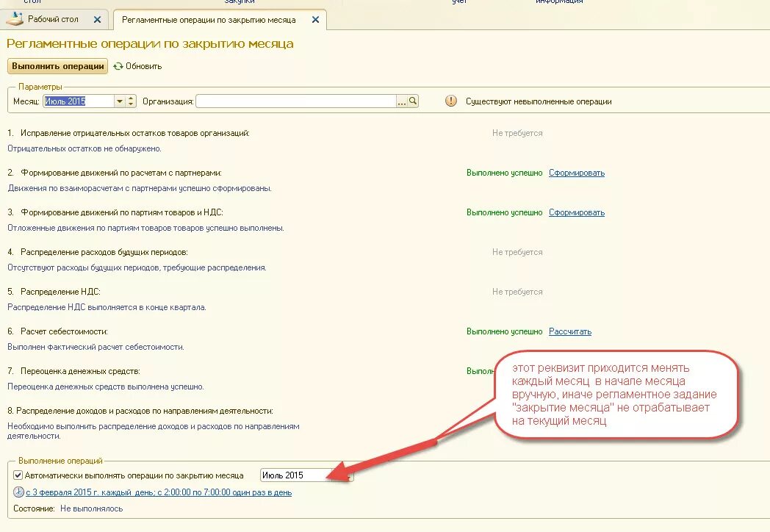
Task: Close the Рабочий стол tab
Action: [x=97, y=20]
